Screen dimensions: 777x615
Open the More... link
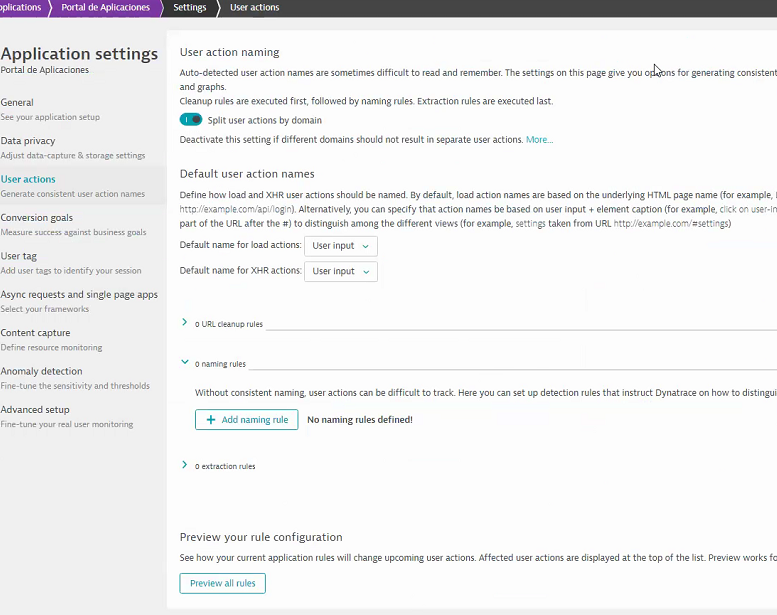coord(539,140)
